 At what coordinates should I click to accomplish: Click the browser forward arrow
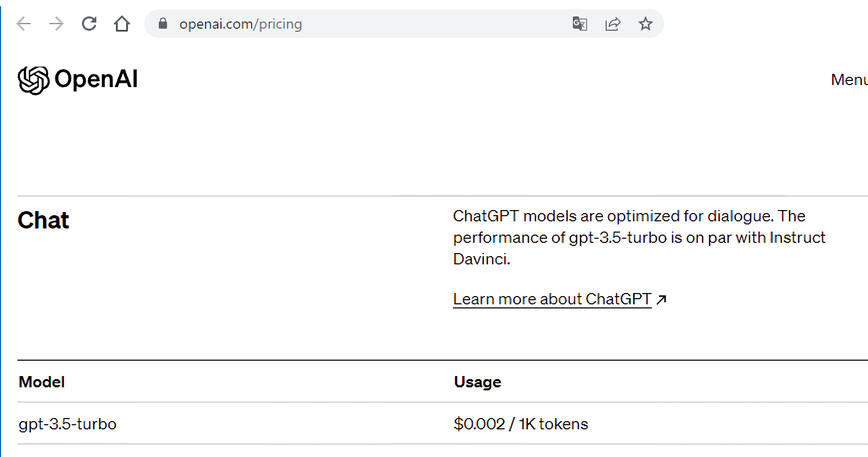coord(56,24)
